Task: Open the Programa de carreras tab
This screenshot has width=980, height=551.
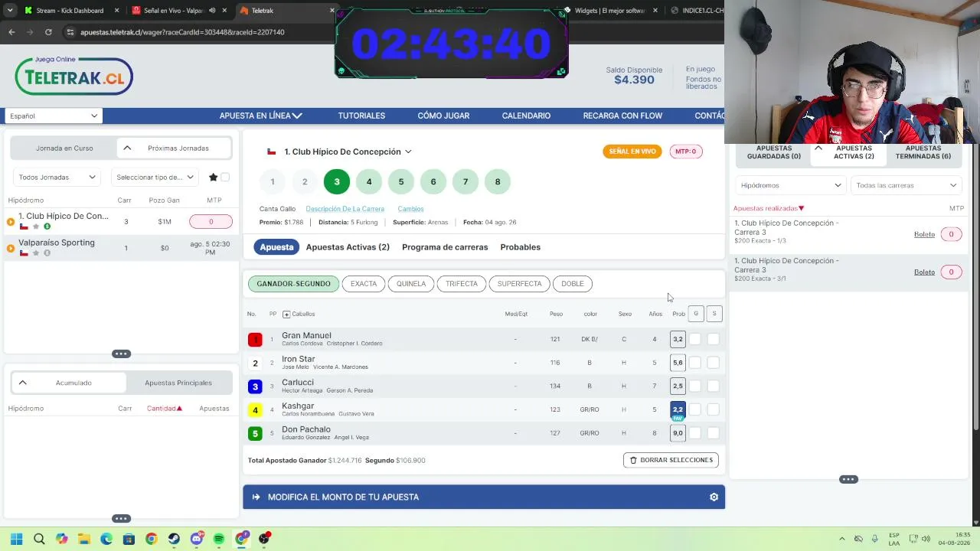Action: click(x=445, y=247)
